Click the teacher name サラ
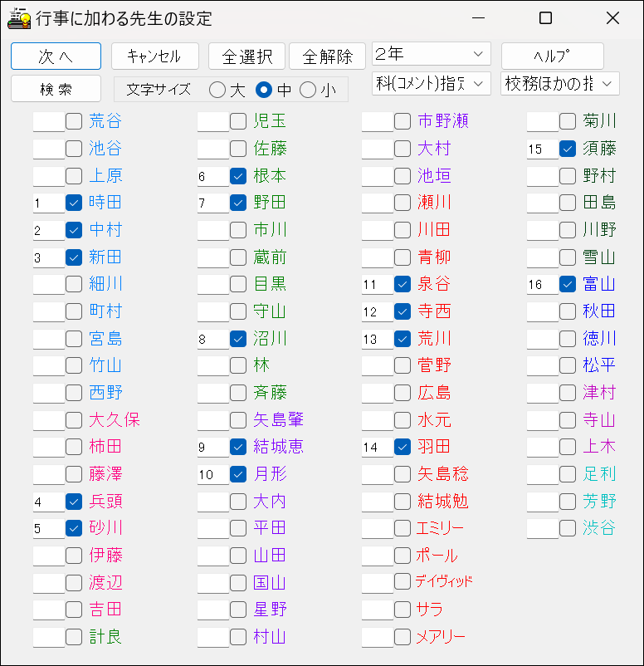The width and height of the screenshot is (644, 666). [x=429, y=610]
